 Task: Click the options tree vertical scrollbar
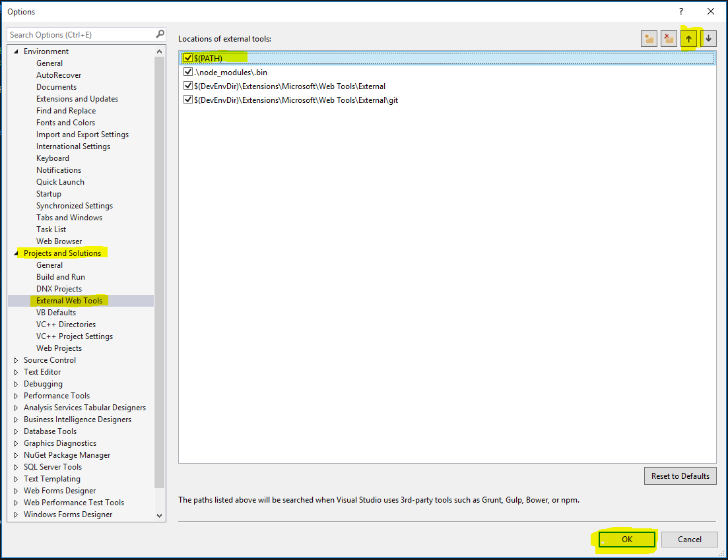click(159, 264)
